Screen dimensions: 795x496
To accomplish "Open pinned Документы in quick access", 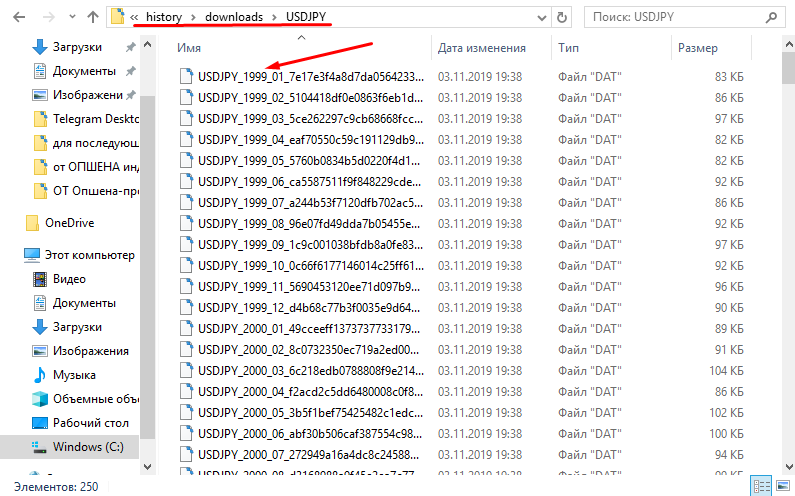I will [x=84, y=71].
